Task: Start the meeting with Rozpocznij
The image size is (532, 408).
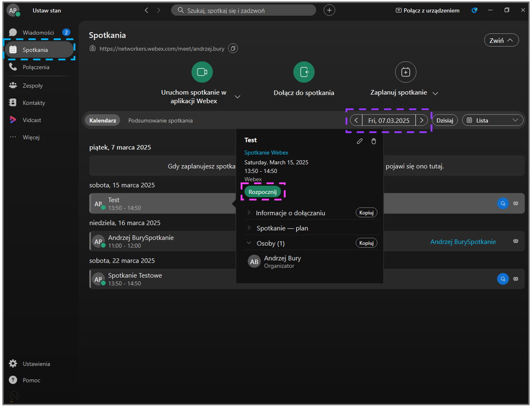Action: (x=263, y=192)
